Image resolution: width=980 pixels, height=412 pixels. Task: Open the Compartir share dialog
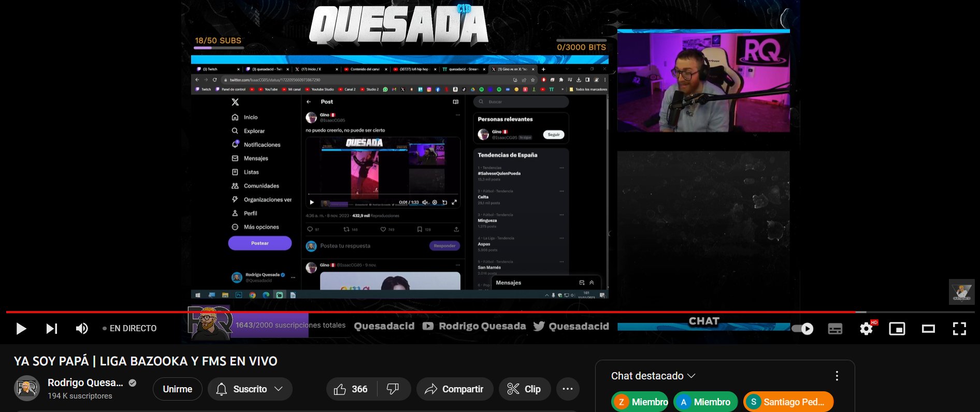click(454, 389)
